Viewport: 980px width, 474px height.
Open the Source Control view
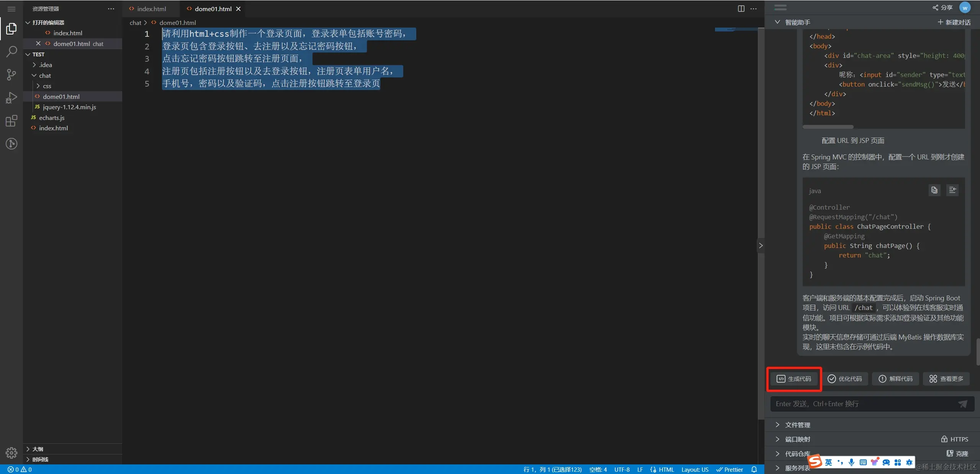(11, 74)
